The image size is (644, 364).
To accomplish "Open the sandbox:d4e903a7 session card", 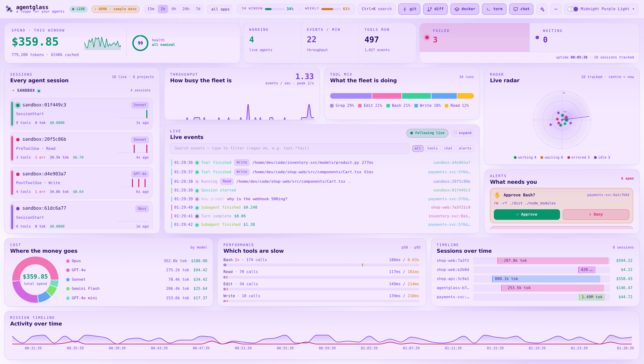I will pyautogui.click(x=81, y=183).
